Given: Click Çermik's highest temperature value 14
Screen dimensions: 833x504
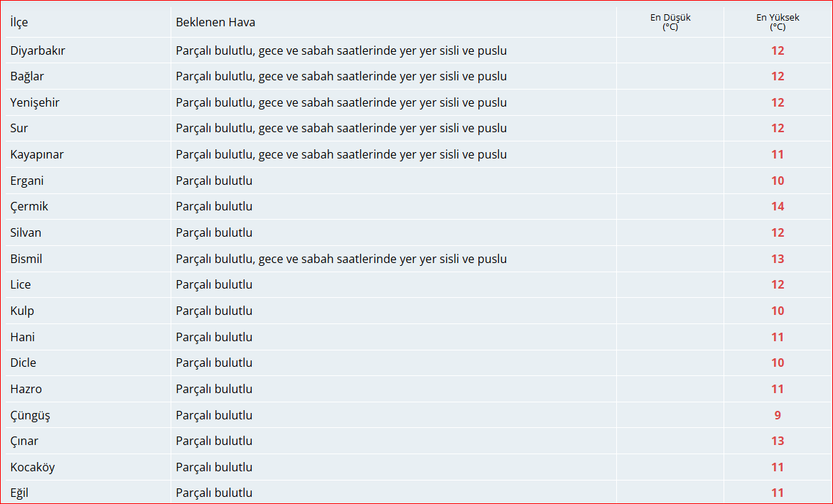Looking at the screenshot, I should 778,206.
